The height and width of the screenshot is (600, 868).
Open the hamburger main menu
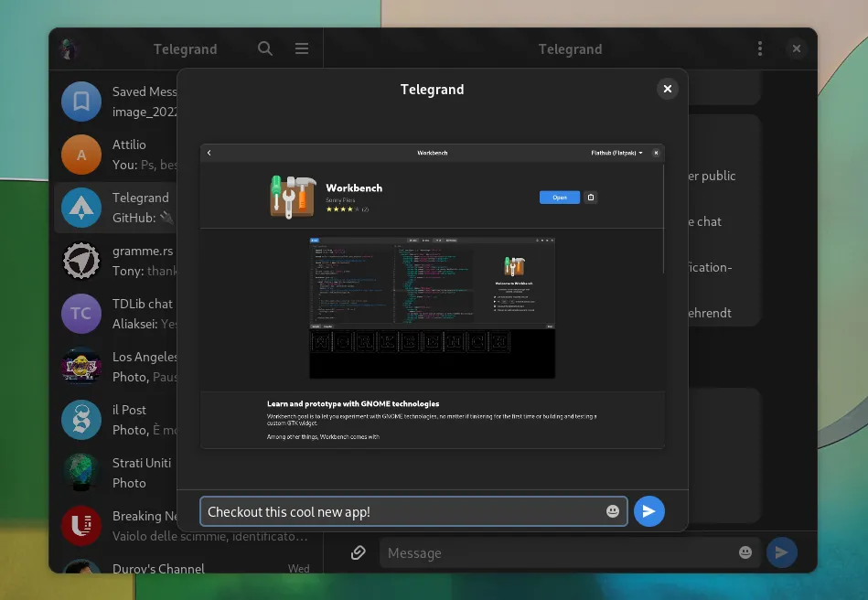click(x=302, y=49)
